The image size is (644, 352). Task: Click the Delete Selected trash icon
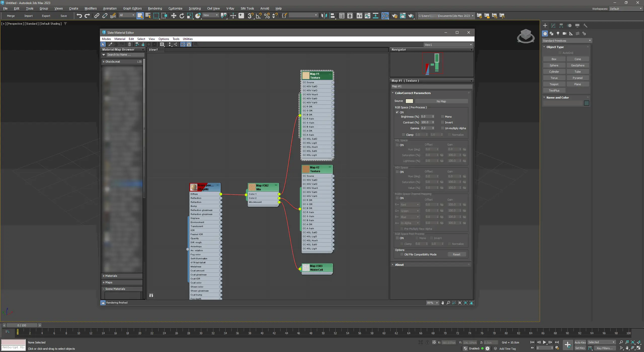(x=130, y=45)
